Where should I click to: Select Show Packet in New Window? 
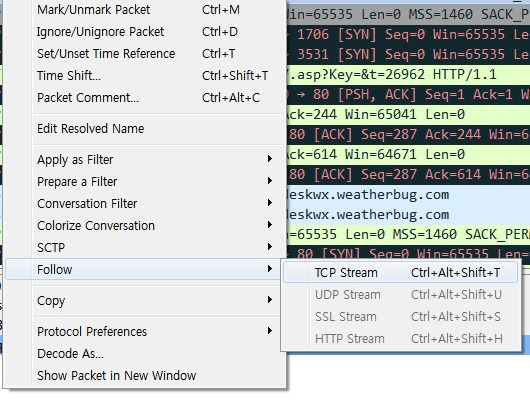point(144,376)
